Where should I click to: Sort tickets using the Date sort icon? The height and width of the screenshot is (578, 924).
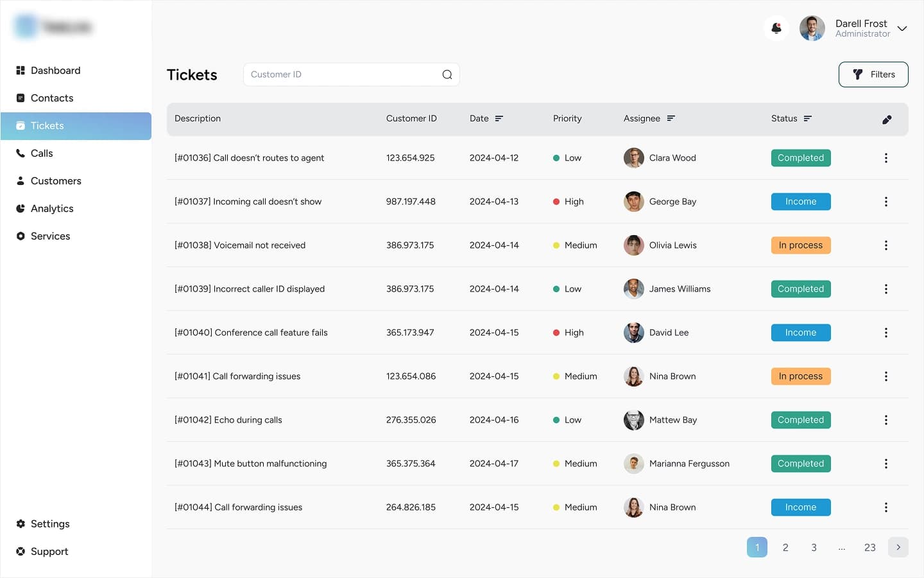point(499,119)
